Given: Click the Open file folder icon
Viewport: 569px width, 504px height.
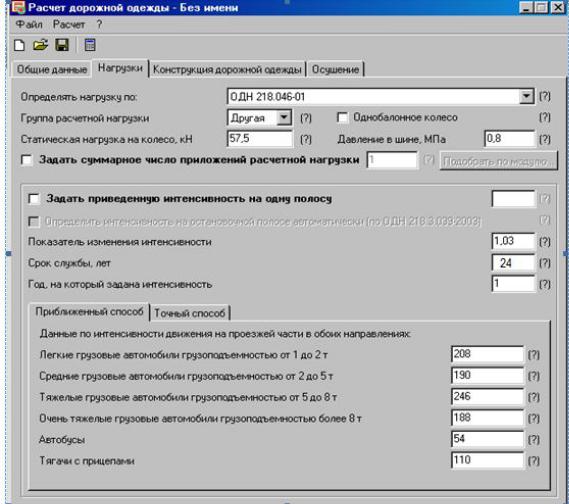Looking at the screenshot, I should pos(40,45).
